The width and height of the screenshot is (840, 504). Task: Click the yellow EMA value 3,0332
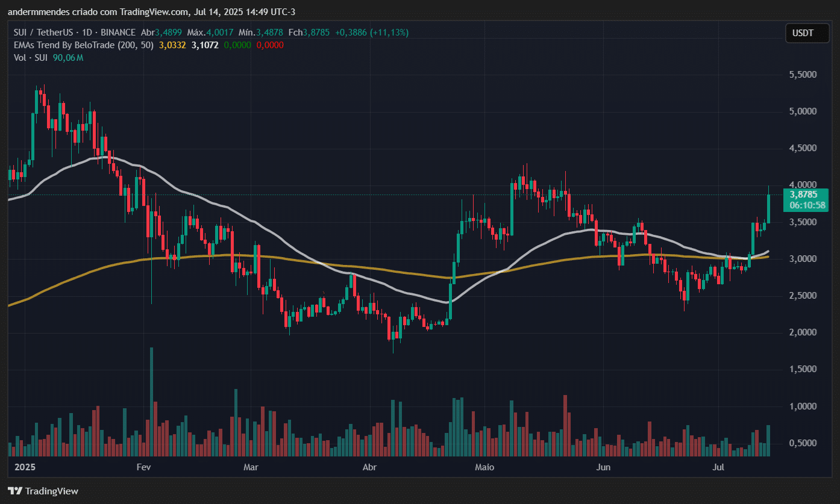point(173,45)
